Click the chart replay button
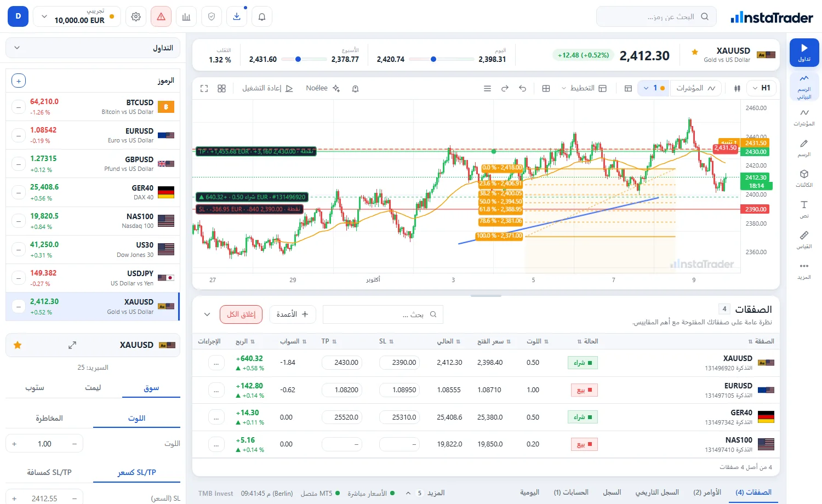 tap(267, 88)
